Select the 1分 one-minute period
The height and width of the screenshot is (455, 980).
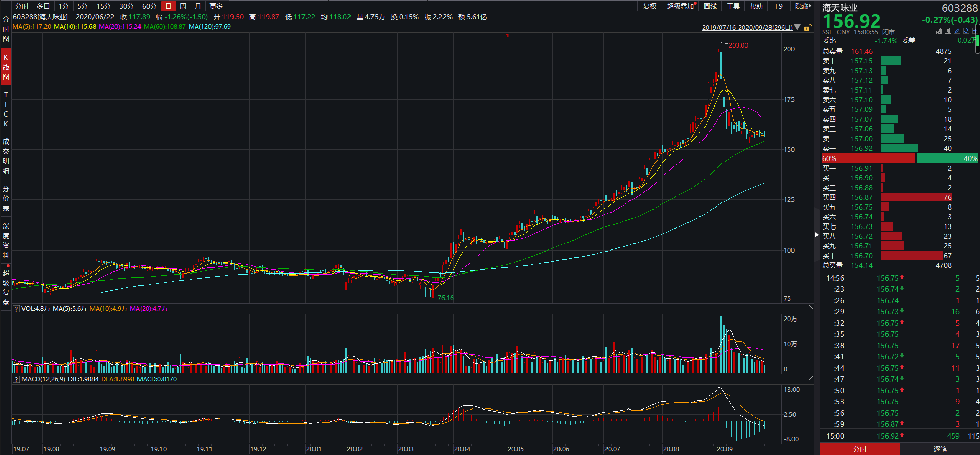(63, 6)
